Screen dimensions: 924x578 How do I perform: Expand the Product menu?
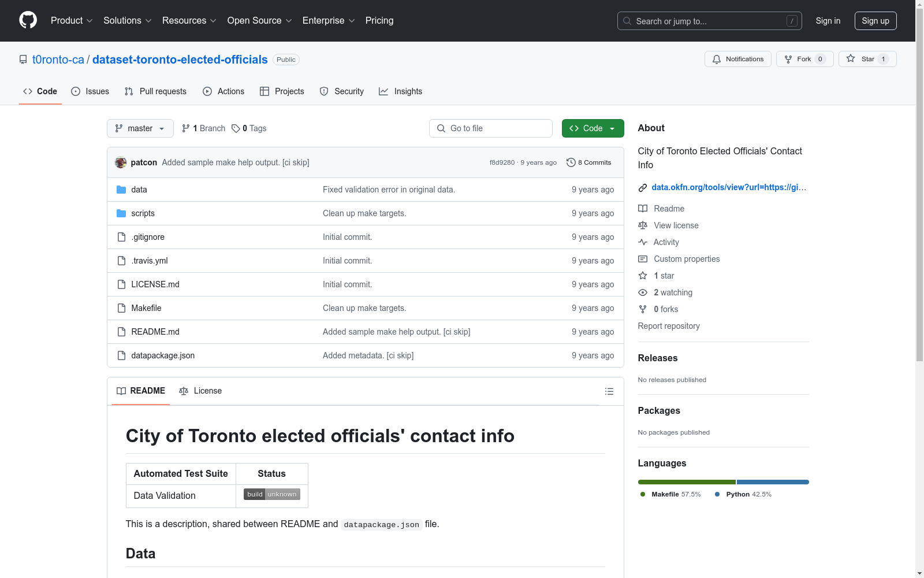pyautogui.click(x=72, y=21)
